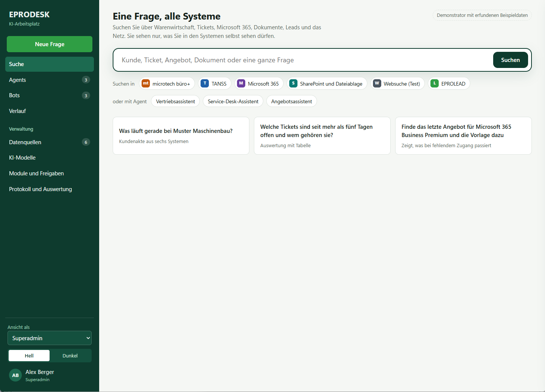Open Module und Freigaben
The image size is (545, 392).
click(x=50, y=173)
